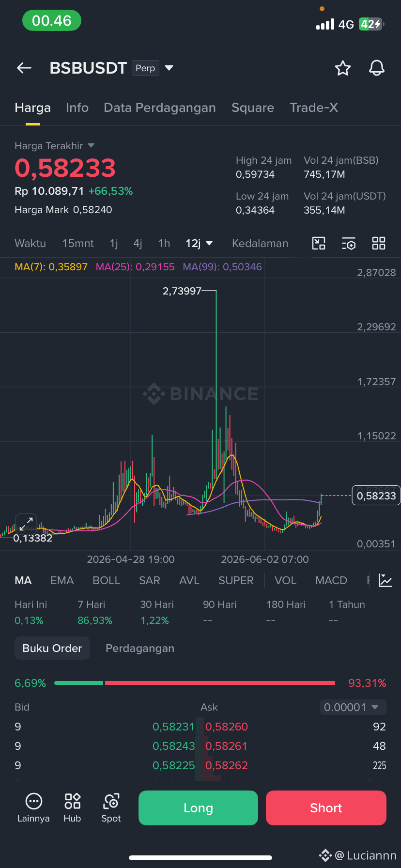Tap the MA(99) value label

pyautogui.click(x=222, y=267)
